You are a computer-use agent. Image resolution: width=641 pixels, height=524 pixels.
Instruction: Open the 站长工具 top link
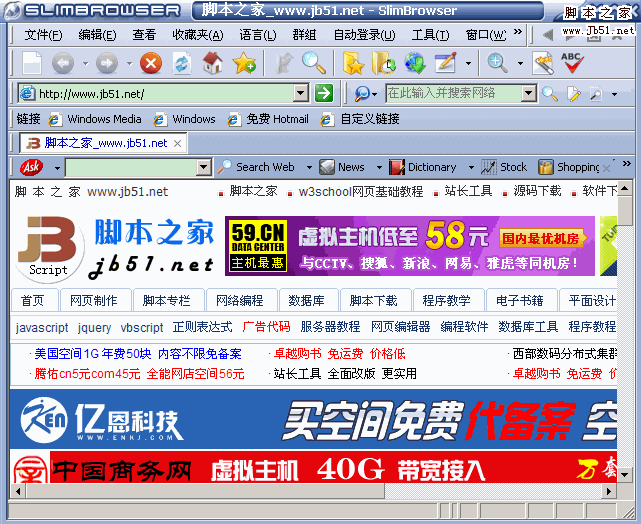[468, 191]
